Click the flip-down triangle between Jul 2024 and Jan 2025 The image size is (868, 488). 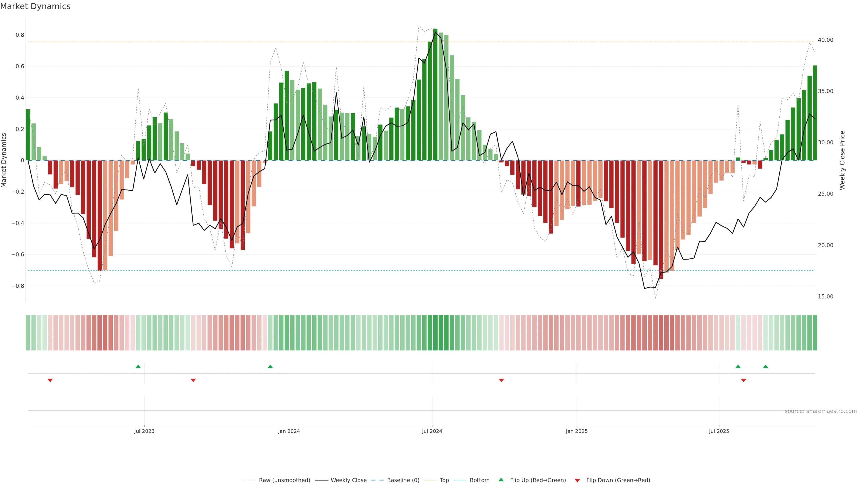point(501,380)
